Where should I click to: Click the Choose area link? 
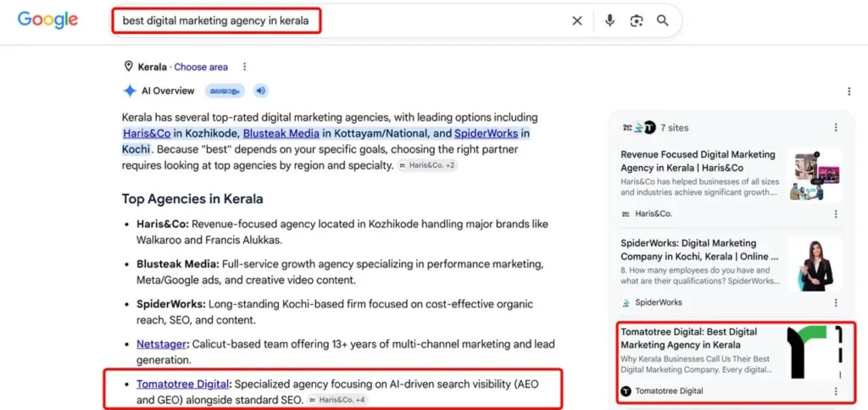(x=201, y=67)
